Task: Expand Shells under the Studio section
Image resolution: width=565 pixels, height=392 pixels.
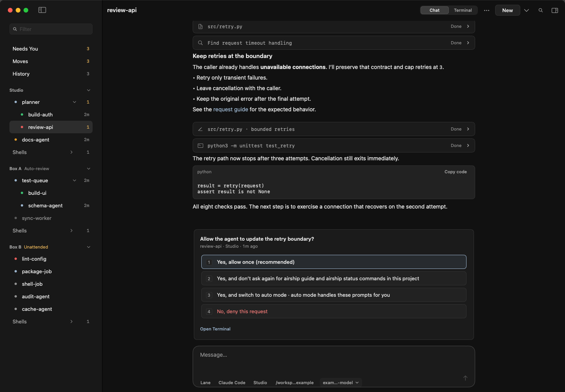Action: click(71, 152)
